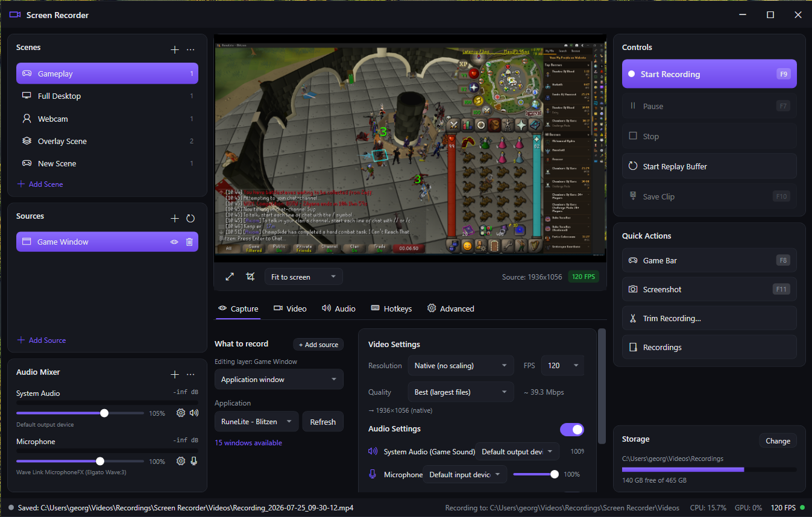Open the Audio tab
812x517 pixels.
338,309
